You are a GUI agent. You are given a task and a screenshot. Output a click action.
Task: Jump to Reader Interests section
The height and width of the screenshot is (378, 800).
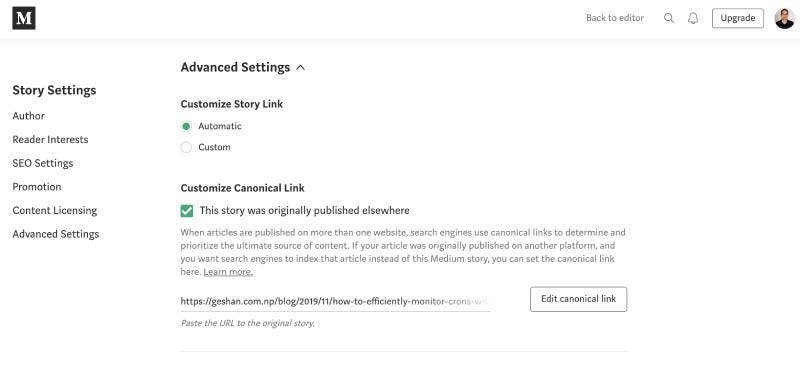pyautogui.click(x=51, y=139)
